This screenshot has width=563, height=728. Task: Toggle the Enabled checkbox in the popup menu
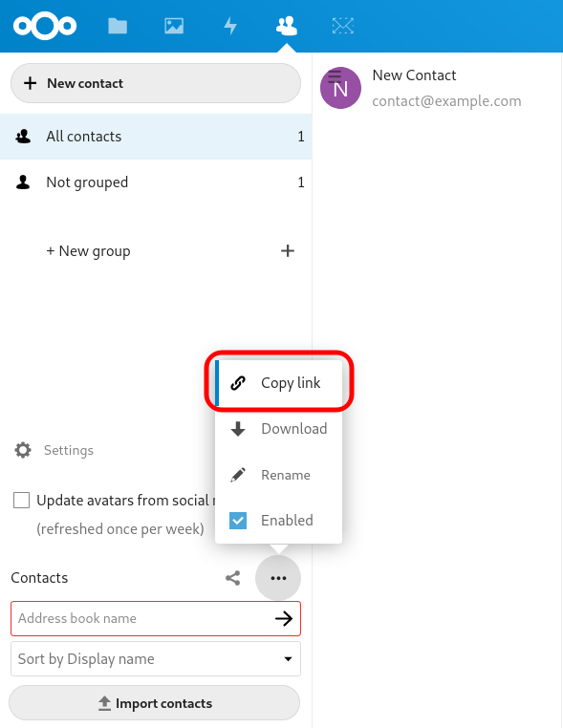(x=238, y=521)
